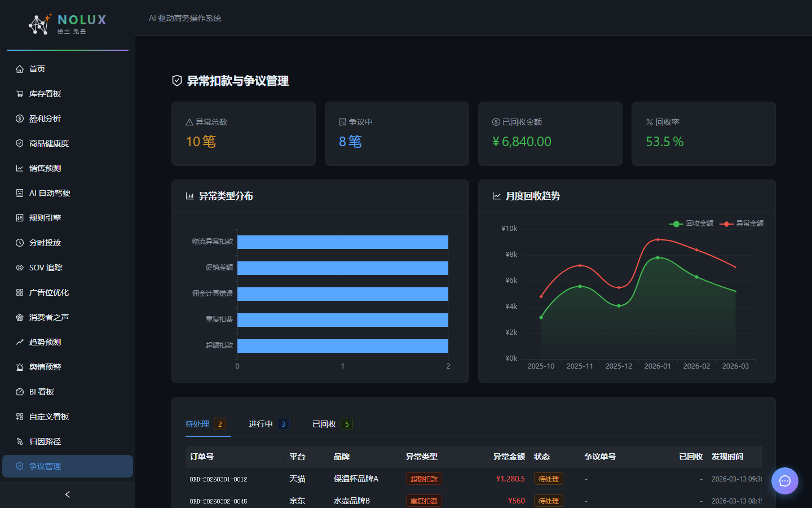This screenshot has height=508, width=812.
Task: Select the 盈利分析 dollar icon
Action: pyautogui.click(x=20, y=119)
